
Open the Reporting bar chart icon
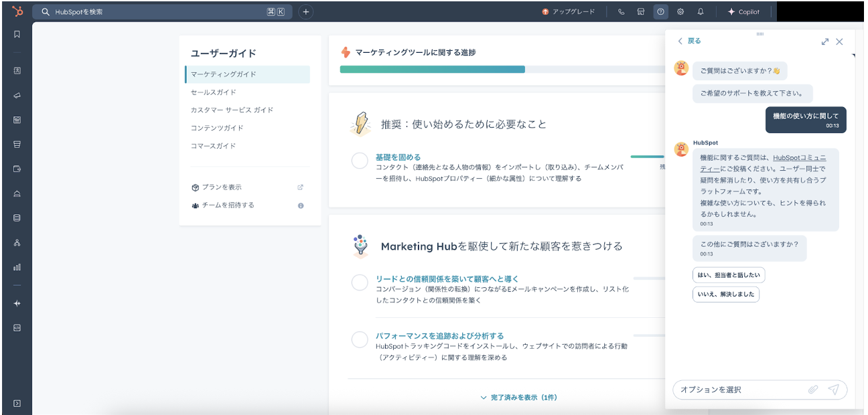tap(17, 267)
